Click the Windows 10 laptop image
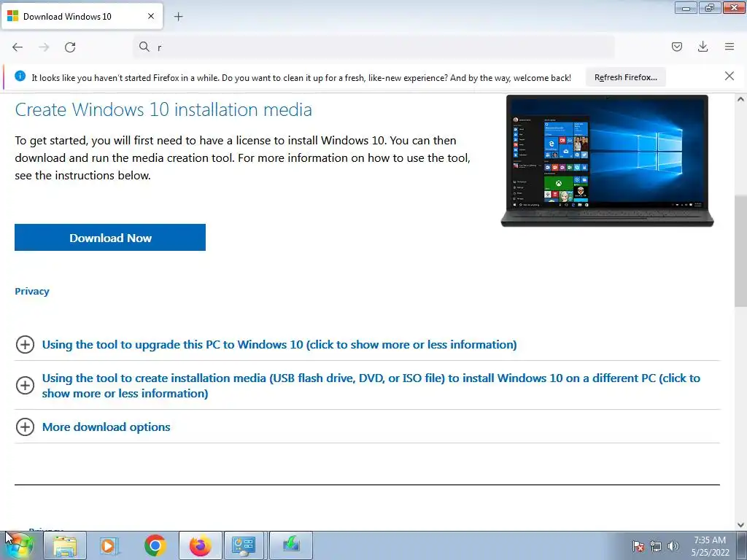Image resolution: width=747 pixels, height=560 pixels. coord(607,160)
